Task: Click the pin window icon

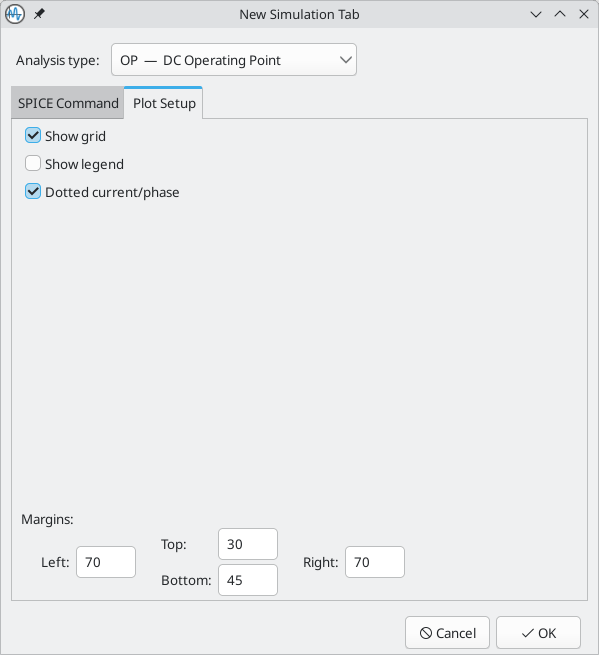Action: coord(39,14)
